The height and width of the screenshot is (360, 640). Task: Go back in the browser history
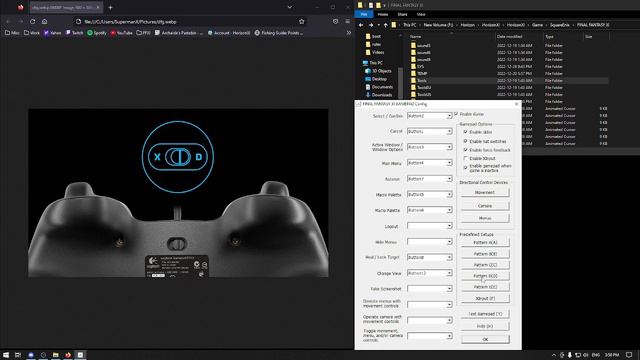(x=8, y=22)
